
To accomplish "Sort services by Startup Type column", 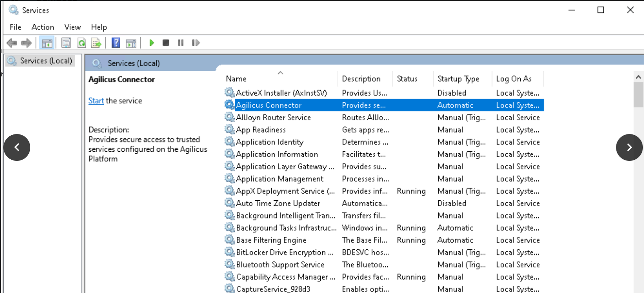I will point(458,79).
